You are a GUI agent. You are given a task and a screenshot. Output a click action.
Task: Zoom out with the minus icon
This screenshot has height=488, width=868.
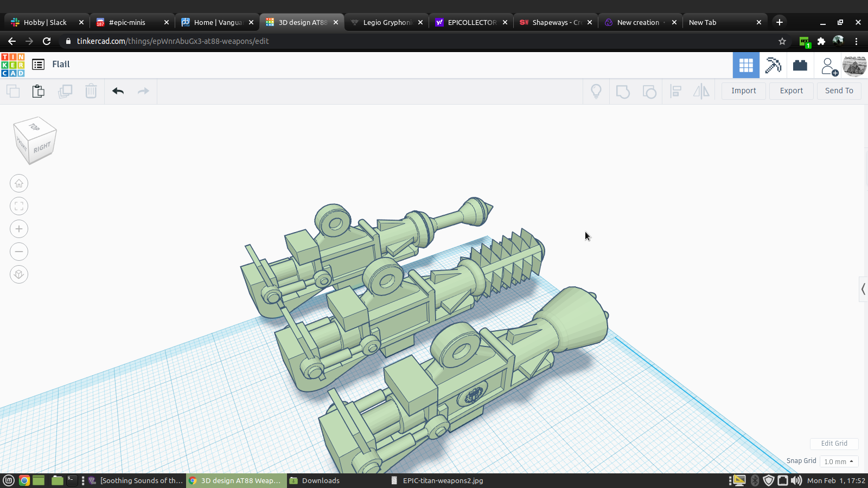coord(19,252)
